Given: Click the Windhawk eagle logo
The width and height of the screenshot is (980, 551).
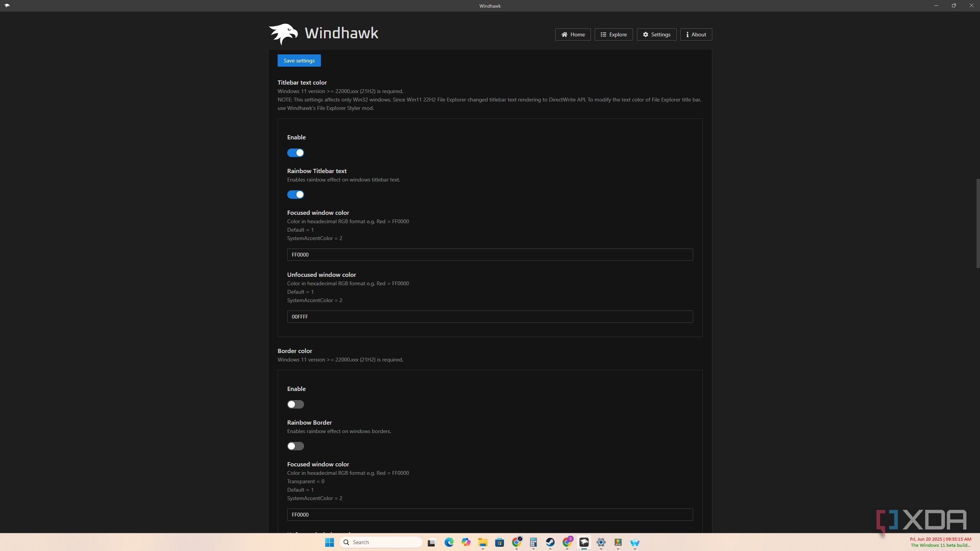Looking at the screenshot, I should (x=283, y=34).
